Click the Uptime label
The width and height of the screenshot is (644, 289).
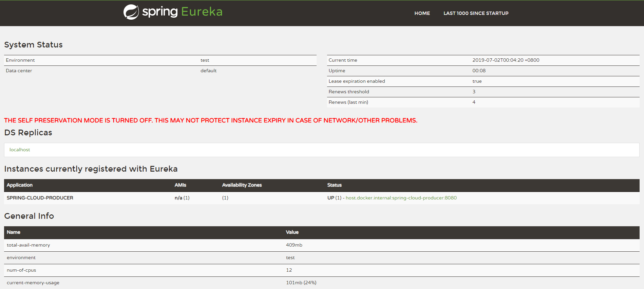click(337, 71)
